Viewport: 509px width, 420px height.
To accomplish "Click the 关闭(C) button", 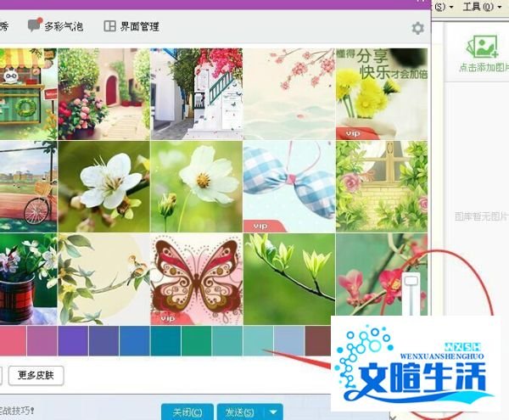I will [x=187, y=412].
